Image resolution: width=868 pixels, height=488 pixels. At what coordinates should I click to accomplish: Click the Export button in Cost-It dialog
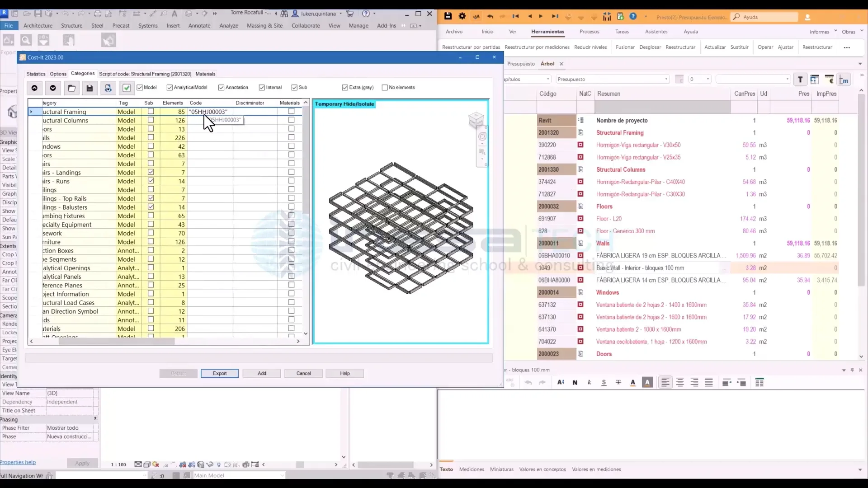pos(219,373)
